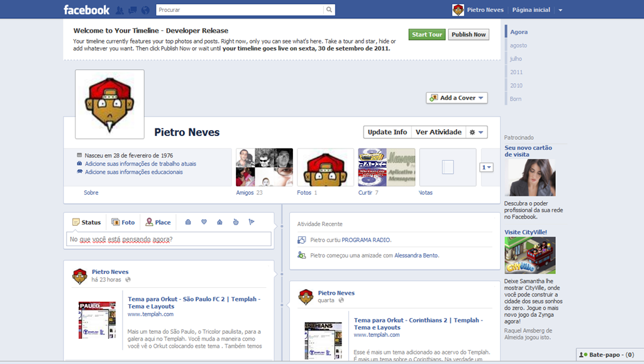This screenshot has height=364, width=644.
Task: Click the Patrocinado label
Action: pos(519,137)
